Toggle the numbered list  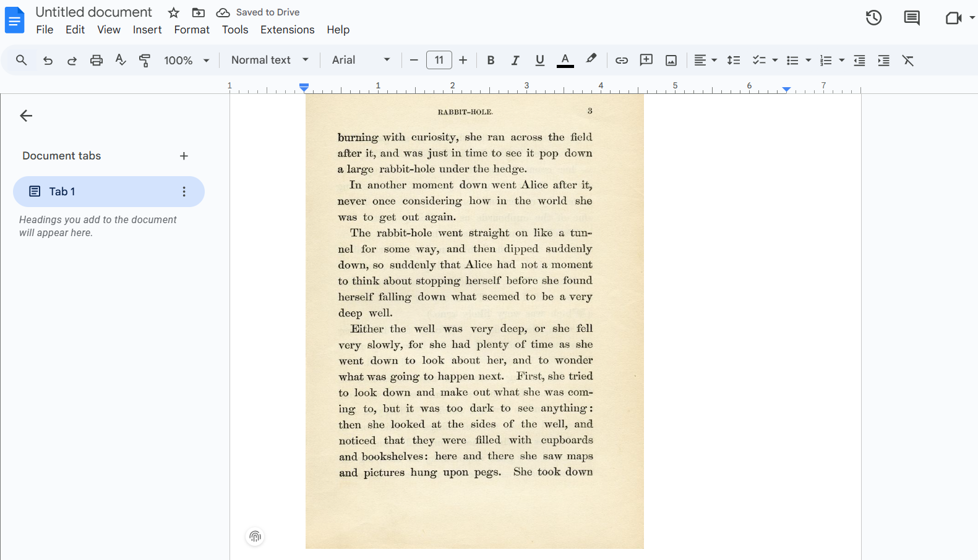click(x=826, y=60)
